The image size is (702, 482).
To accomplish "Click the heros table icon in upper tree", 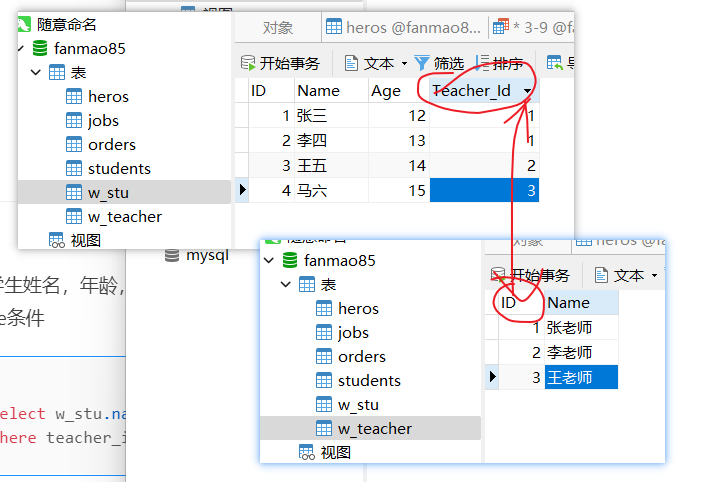I will pos(74,96).
